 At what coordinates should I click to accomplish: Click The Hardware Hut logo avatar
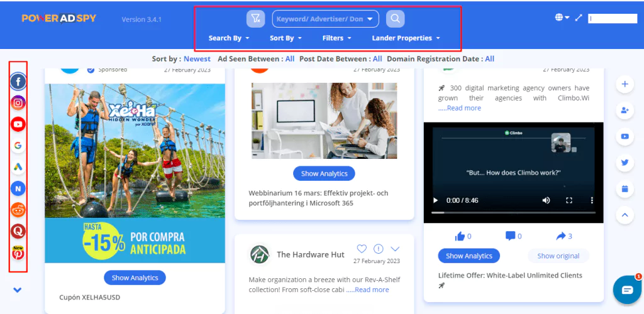[x=260, y=254]
